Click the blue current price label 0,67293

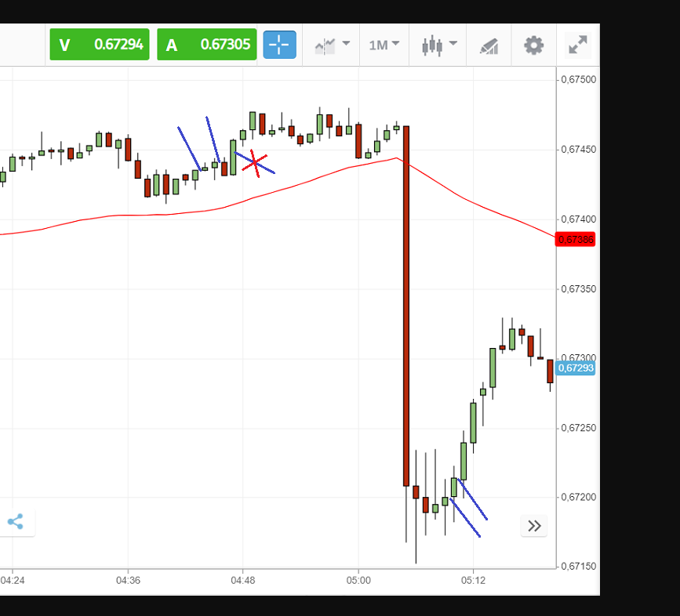[576, 368]
